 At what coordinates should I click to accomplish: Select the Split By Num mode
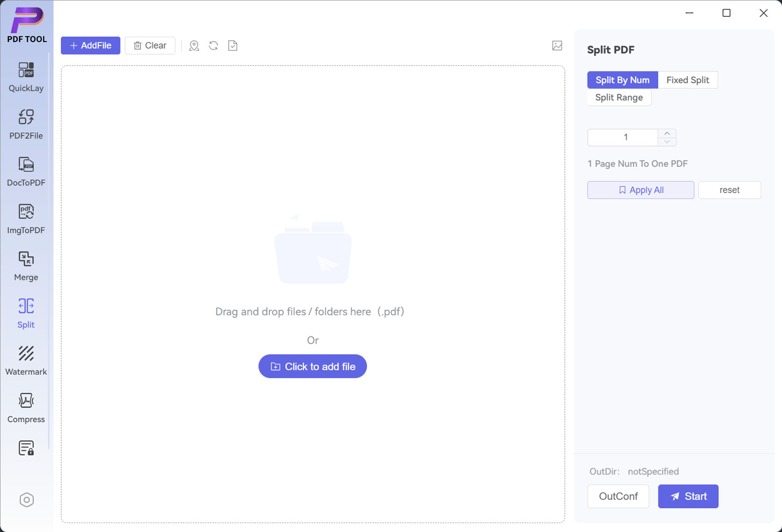point(622,80)
